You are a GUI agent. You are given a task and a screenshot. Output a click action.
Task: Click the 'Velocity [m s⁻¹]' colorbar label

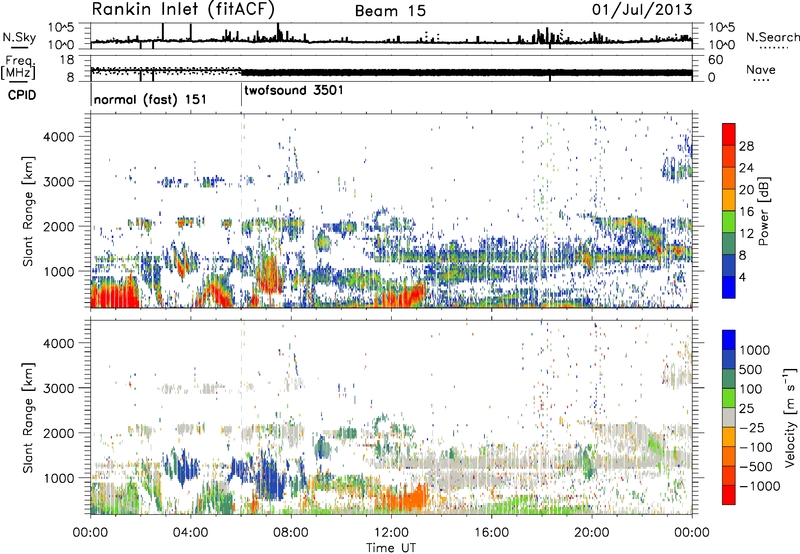pyautogui.click(x=790, y=416)
